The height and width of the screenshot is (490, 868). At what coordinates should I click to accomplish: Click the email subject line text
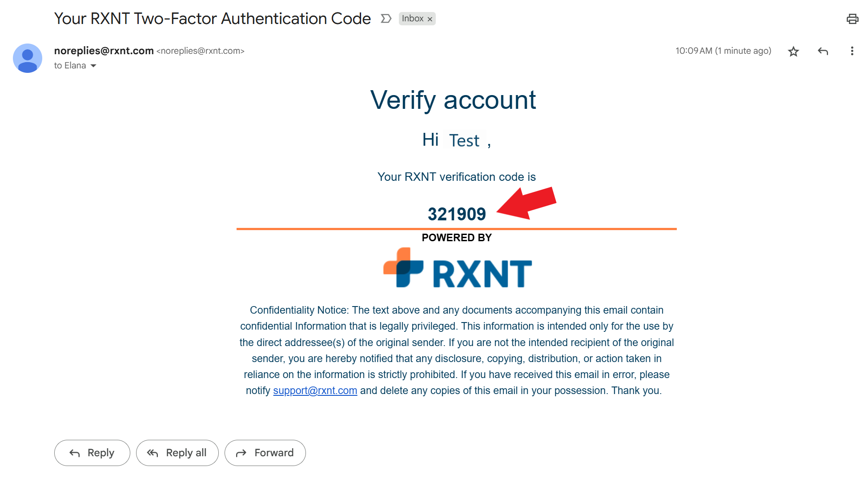(x=212, y=19)
